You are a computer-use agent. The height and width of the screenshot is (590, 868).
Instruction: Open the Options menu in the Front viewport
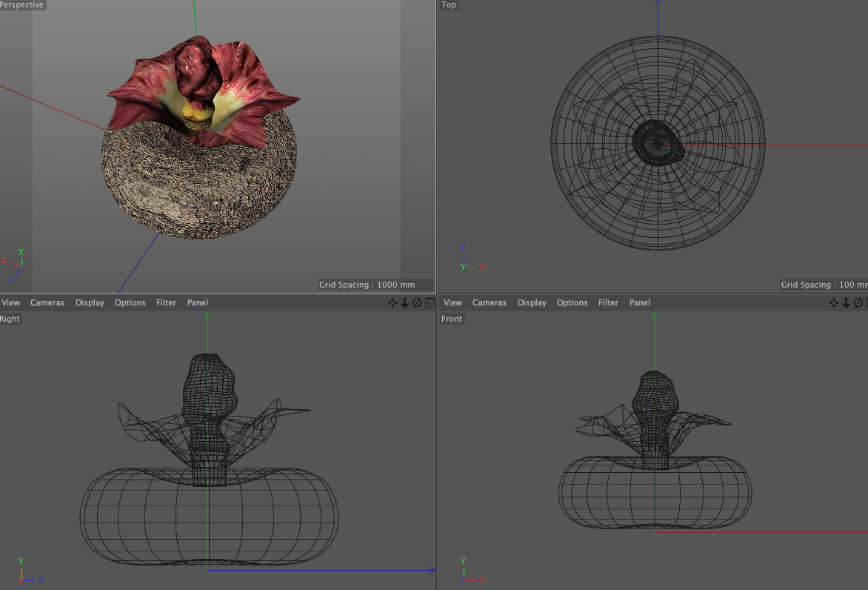572,302
